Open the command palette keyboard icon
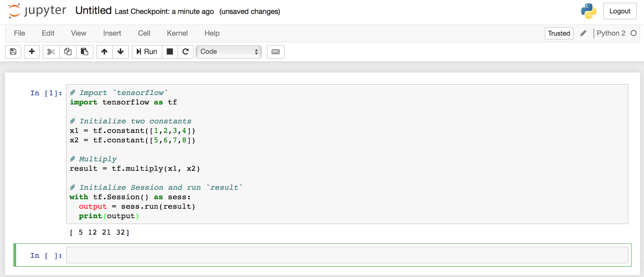Screen dimensions: 644x277 coord(276,52)
